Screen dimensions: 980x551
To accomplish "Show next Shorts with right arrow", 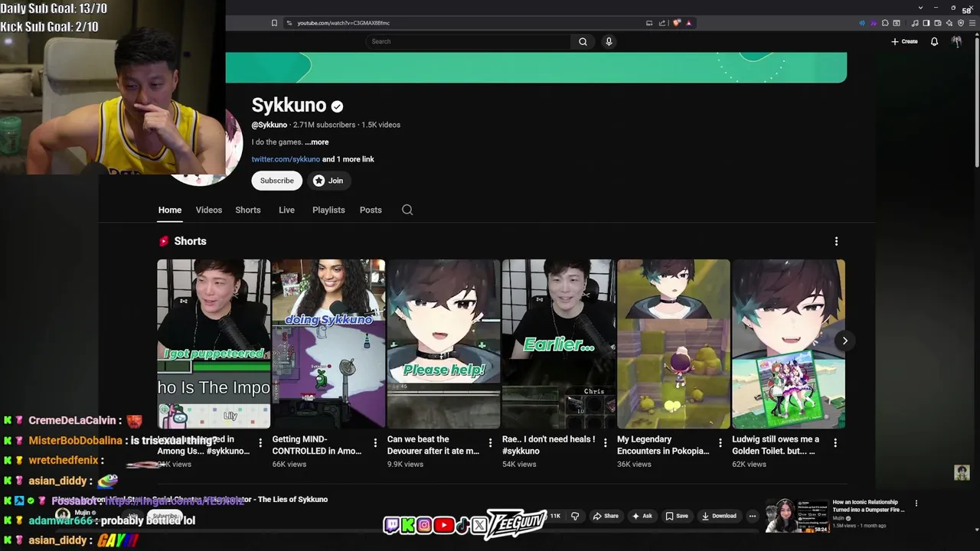I will [x=844, y=341].
